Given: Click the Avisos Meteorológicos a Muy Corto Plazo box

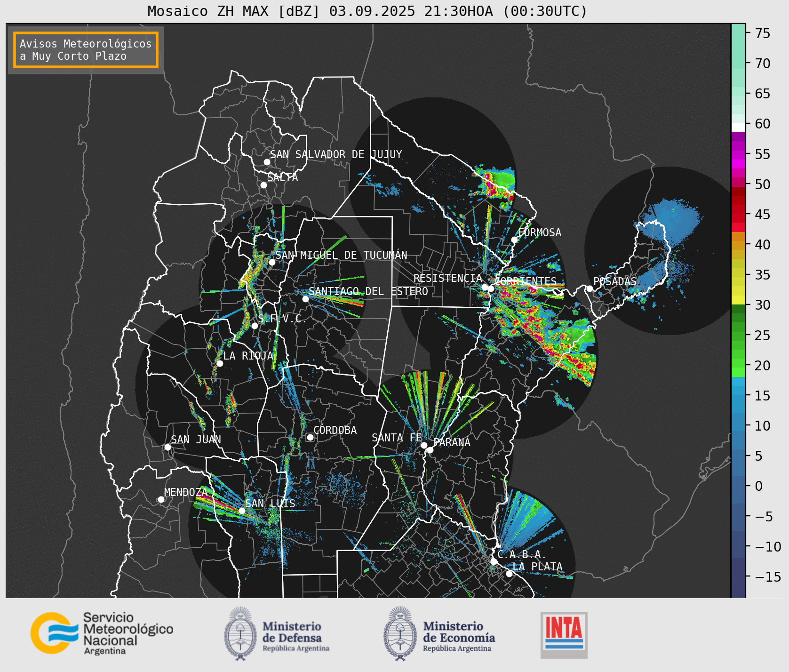Looking at the screenshot, I should tap(86, 50).
